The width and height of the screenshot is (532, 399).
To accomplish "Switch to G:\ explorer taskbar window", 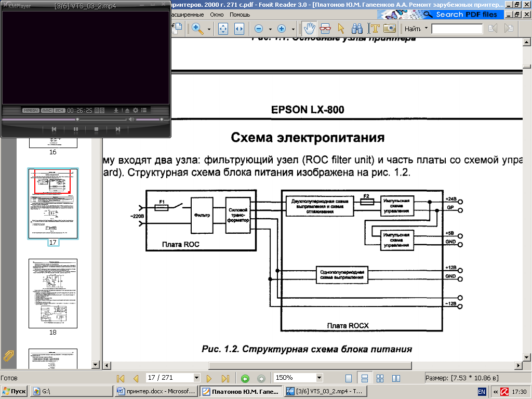I will click(71, 392).
